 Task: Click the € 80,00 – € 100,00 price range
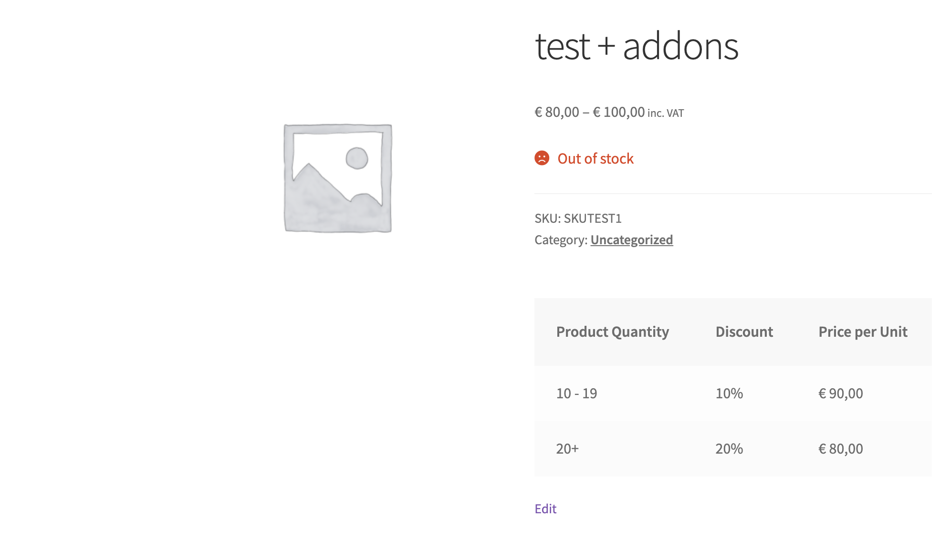coord(590,113)
